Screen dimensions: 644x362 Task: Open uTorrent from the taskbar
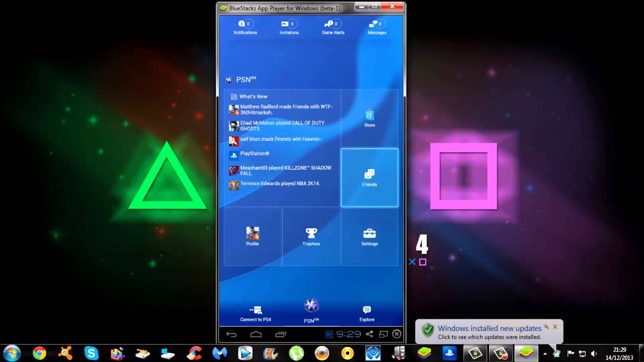tap(296, 353)
